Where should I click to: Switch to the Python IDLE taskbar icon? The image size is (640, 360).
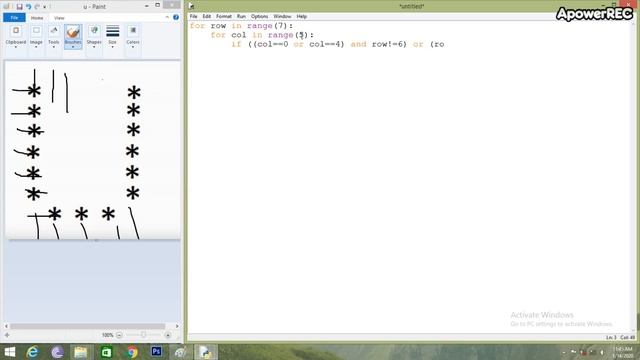click(x=205, y=352)
